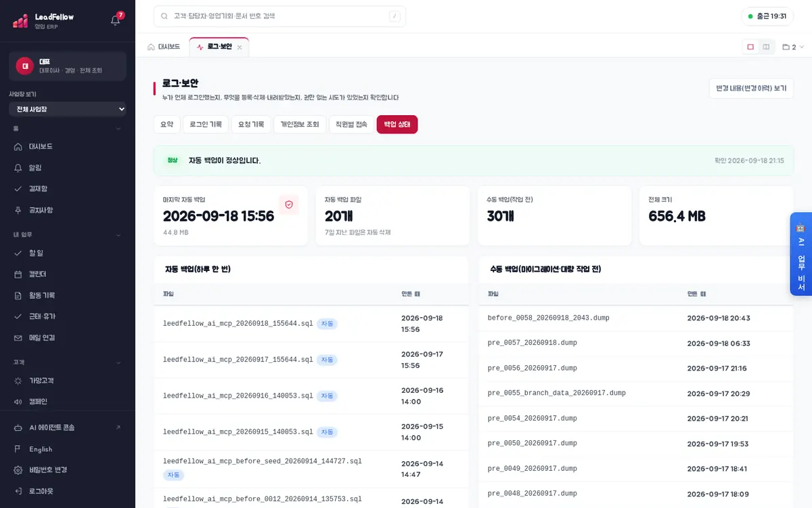Select leedfellow_ai_mcp_before_seed_20260914_144727.sql file
The image size is (812, 508).
[x=263, y=461]
